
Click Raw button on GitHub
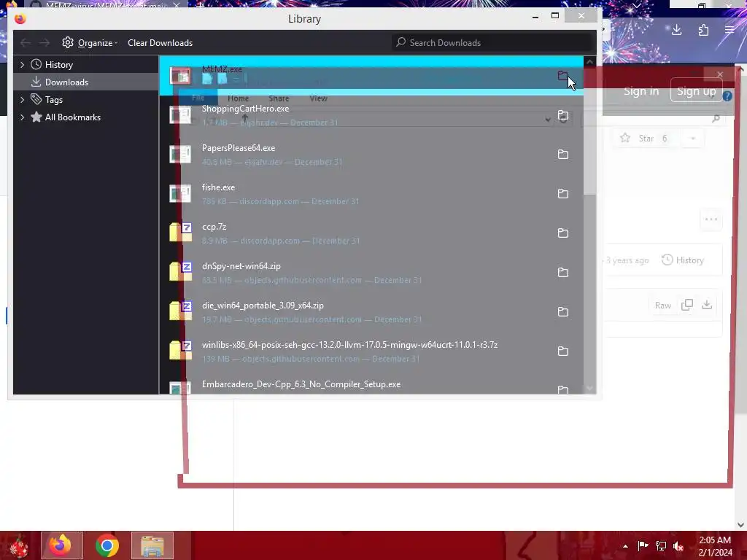click(662, 306)
